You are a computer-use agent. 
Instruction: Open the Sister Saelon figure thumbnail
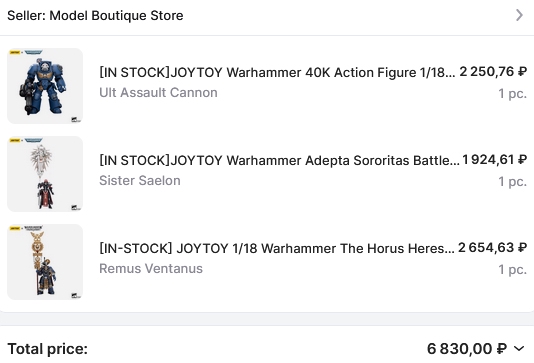45,174
